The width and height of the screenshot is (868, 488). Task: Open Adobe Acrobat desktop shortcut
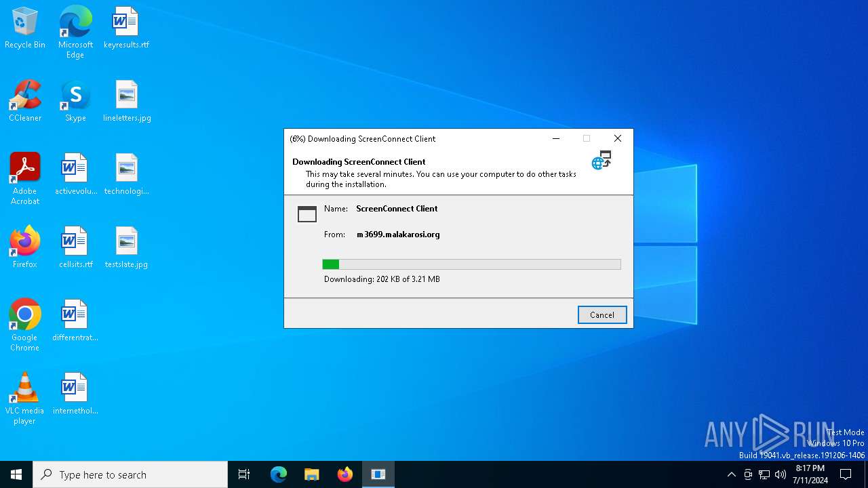click(25, 179)
